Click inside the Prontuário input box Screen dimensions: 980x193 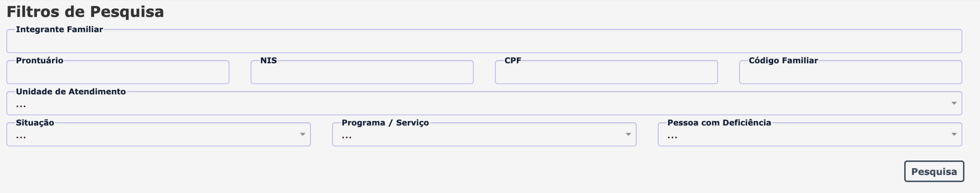[118, 72]
